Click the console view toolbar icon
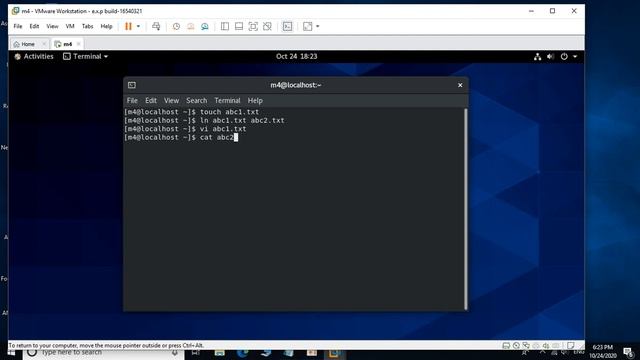Viewport: 640px width, 360px height. click(x=287, y=26)
